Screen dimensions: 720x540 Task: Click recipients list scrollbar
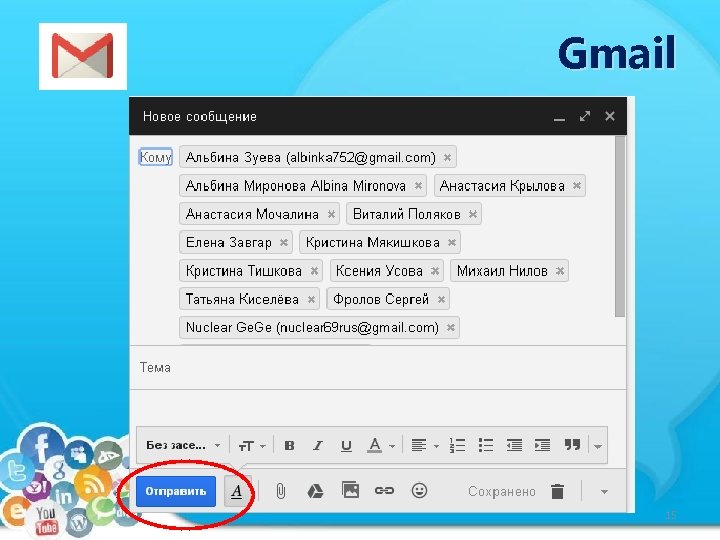coord(620,226)
